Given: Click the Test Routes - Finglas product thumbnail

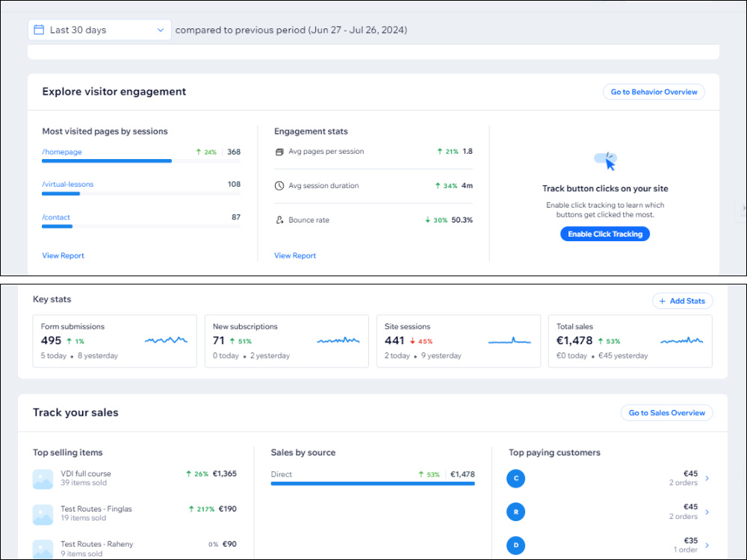Looking at the screenshot, I should coord(43,514).
